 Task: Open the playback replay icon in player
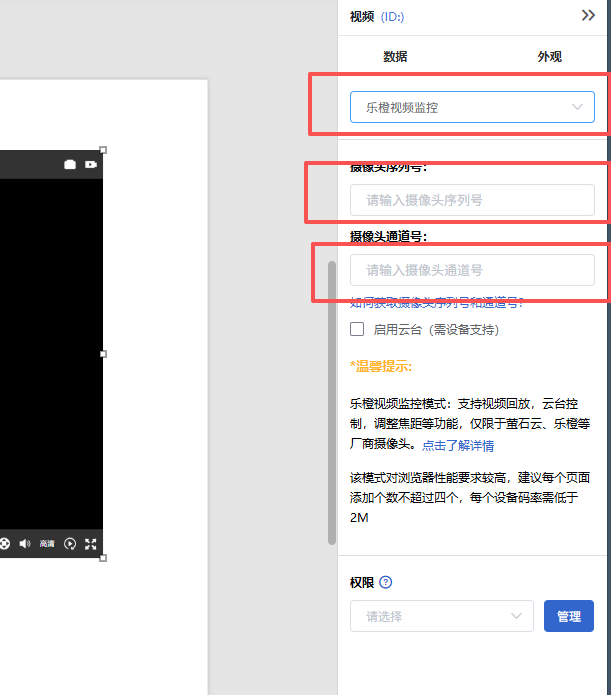70,543
